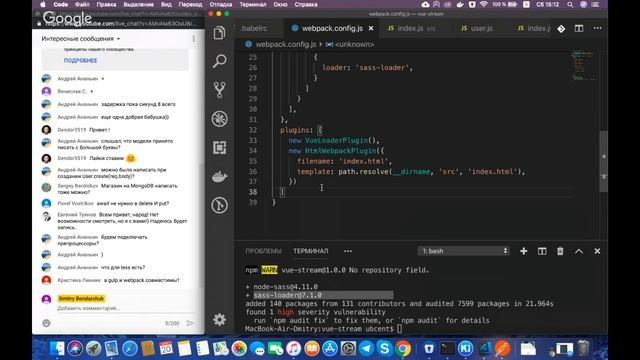The height and width of the screenshot is (360, 640).
Task: Open the emoji picker in the chat input
Action: 46,323
